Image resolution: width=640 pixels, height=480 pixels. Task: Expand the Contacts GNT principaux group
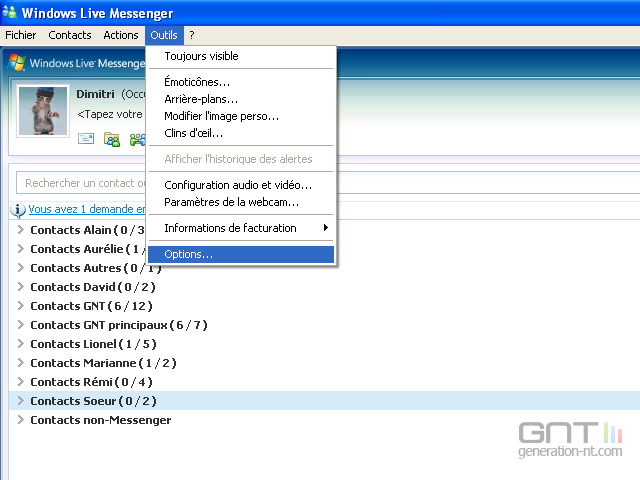coord(20,324)
